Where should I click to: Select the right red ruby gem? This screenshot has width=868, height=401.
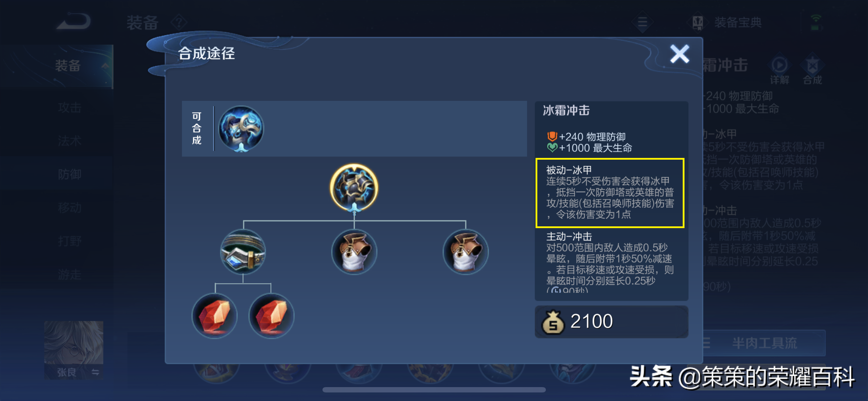272,316
